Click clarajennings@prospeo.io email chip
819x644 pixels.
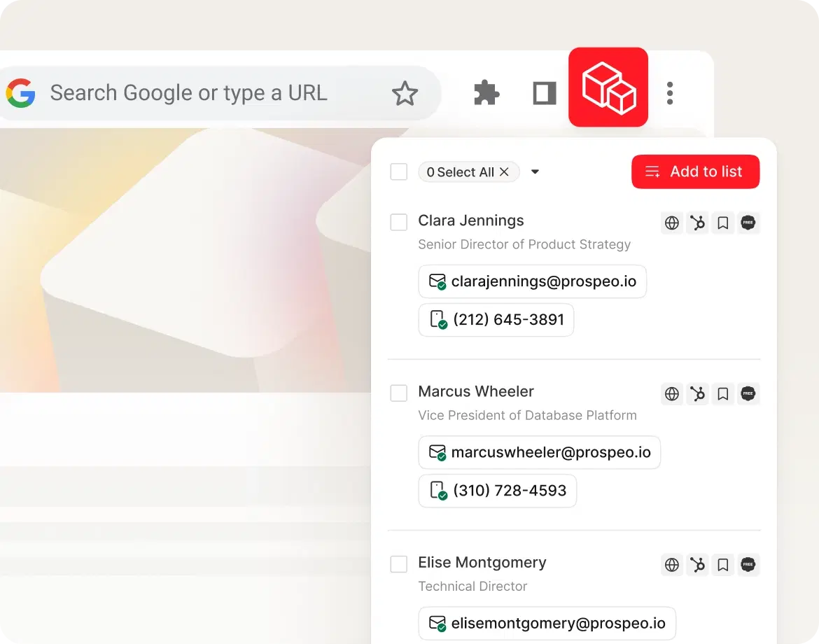pos(532,281)
